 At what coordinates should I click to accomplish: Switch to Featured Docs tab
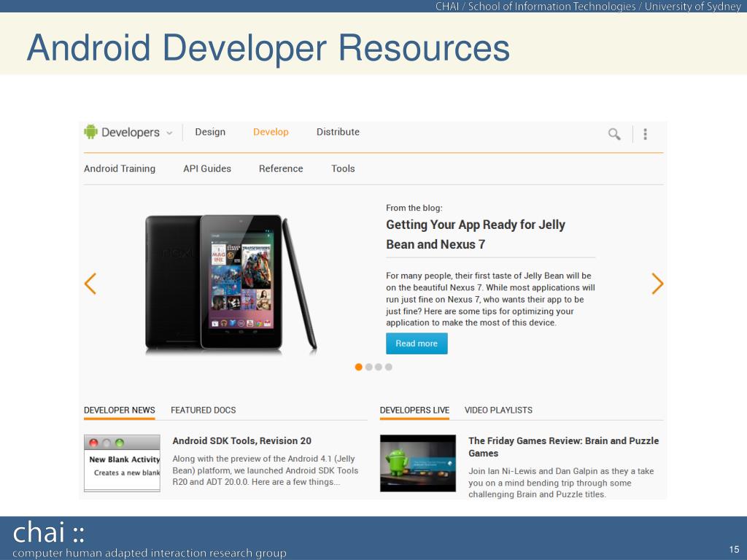pyautogui.click(x=204, y=410)
